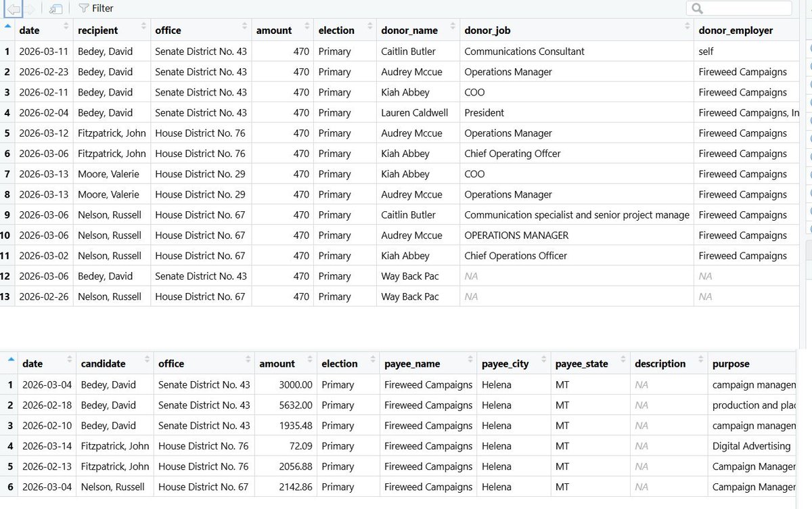This screenshot has width=812, height=509.
Task: Sort upper table office column arrows
Action: point(244,27)
